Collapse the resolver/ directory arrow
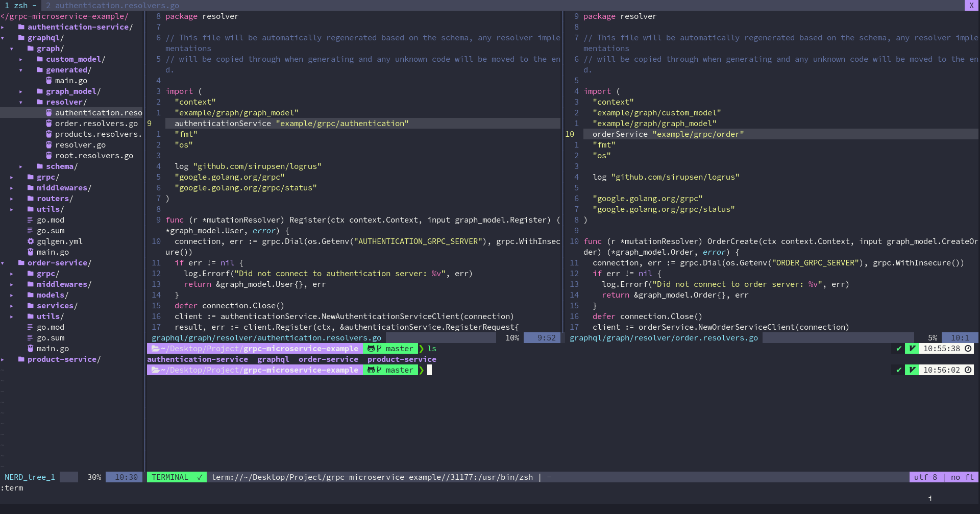This screenshot has width=980, height=514. click(21, 102)
